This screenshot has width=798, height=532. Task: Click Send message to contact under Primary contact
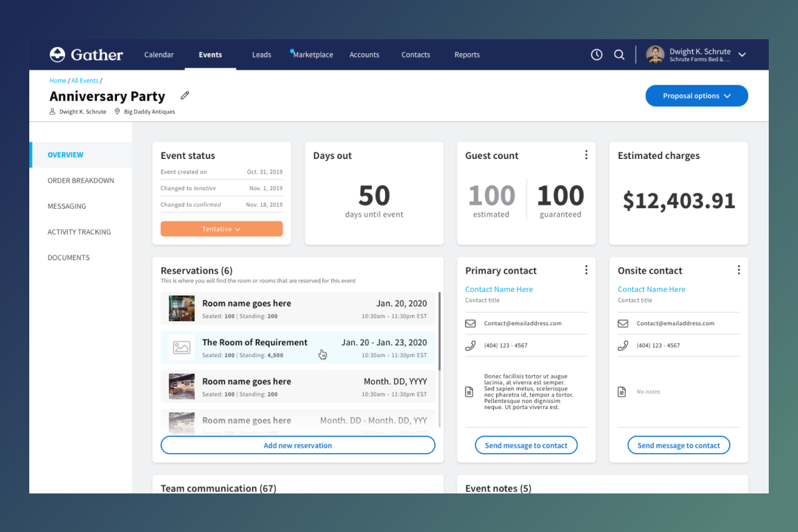pos(526,446)
